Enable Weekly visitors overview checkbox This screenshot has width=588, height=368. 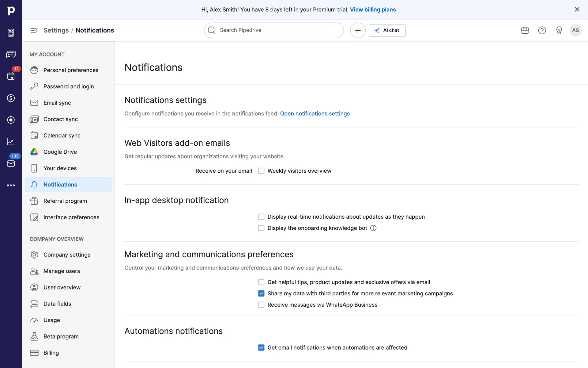(x=261, y=171)
